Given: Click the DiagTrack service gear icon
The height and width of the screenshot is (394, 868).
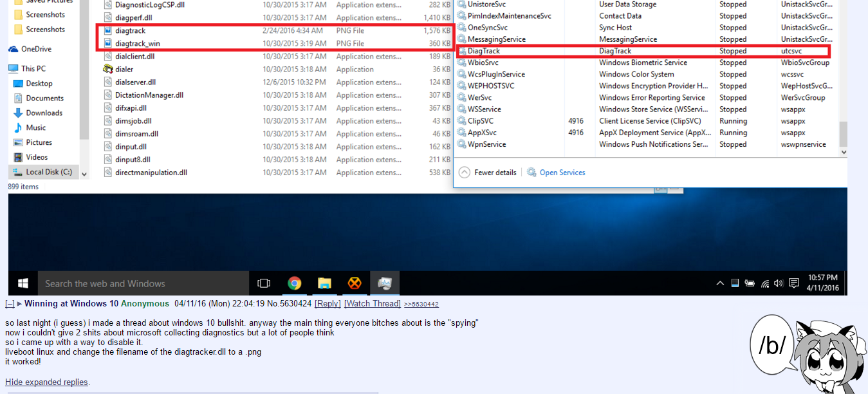Looking at the screenshot, I should [462, 51].
